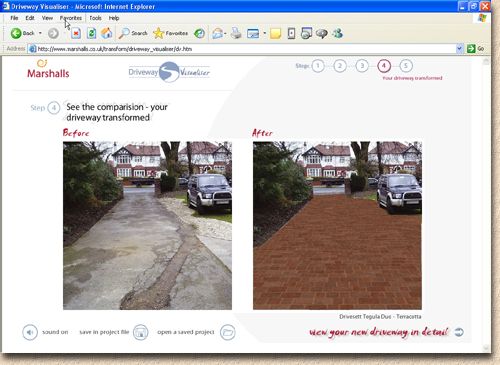This screenshot has width=500, height=365.
Task: Open the File menu
Action: [x=14, y=18]
